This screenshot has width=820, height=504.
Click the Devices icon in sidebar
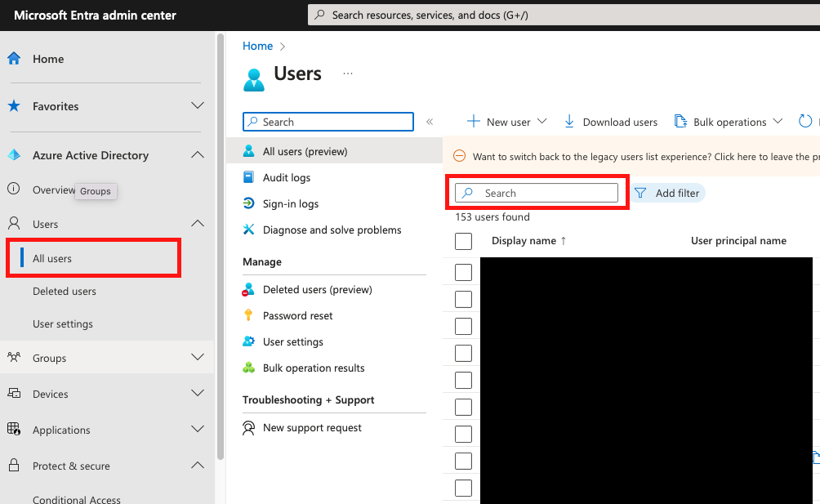tap(14, 393)
